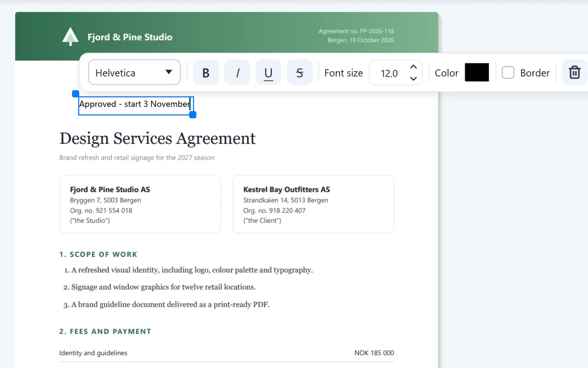Toggle italic formatting button

tap(237, 73)
